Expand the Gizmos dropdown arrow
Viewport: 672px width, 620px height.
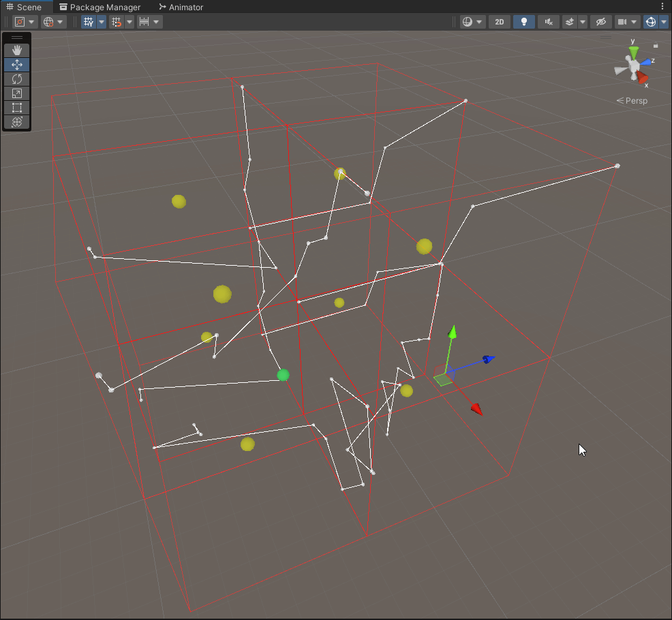pyautogui.click(x=664, y=22)
